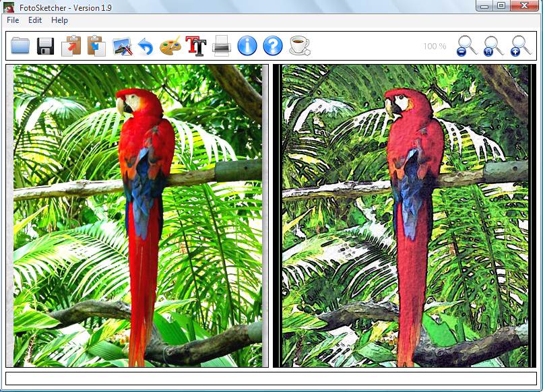Print the drawing with the printer icon

pos(222,45)
